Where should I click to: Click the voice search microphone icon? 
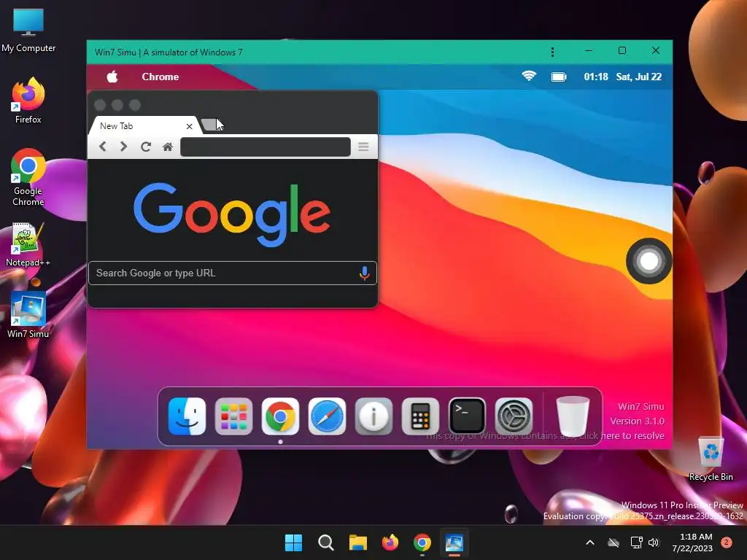click(365, 273)
